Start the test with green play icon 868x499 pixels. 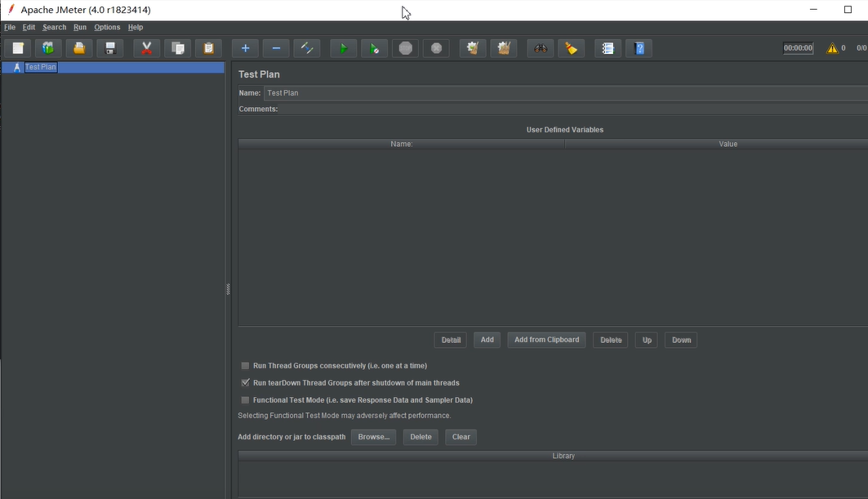(343, 48)
